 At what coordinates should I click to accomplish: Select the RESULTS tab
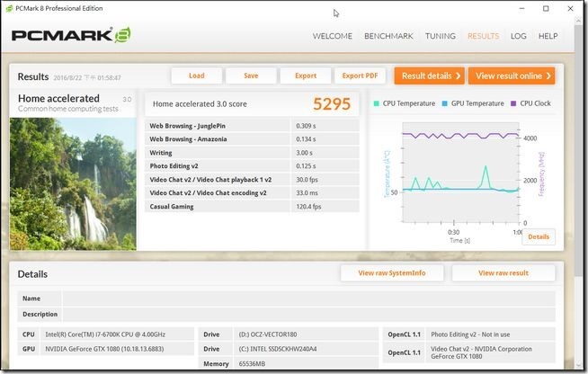[483, 36]
